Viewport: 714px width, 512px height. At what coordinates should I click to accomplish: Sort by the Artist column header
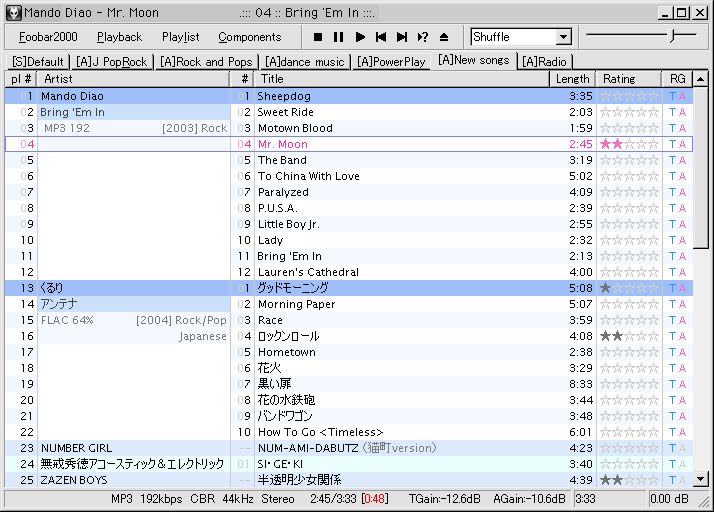(x=133, y=79)
